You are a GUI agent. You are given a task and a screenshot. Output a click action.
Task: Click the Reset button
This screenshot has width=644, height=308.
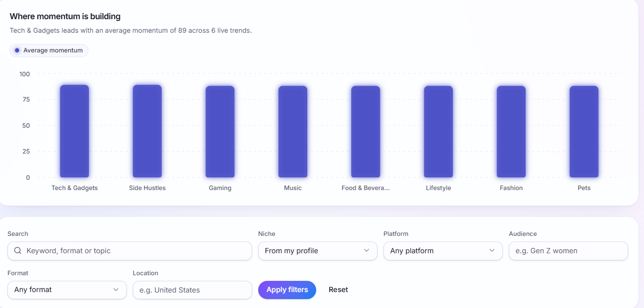click(x=338, y=290)
